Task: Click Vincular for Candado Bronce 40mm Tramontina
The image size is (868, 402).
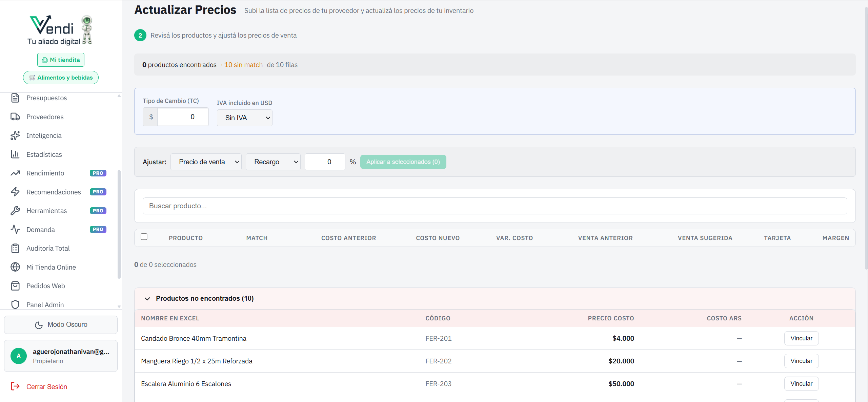Action: [801, 338]
